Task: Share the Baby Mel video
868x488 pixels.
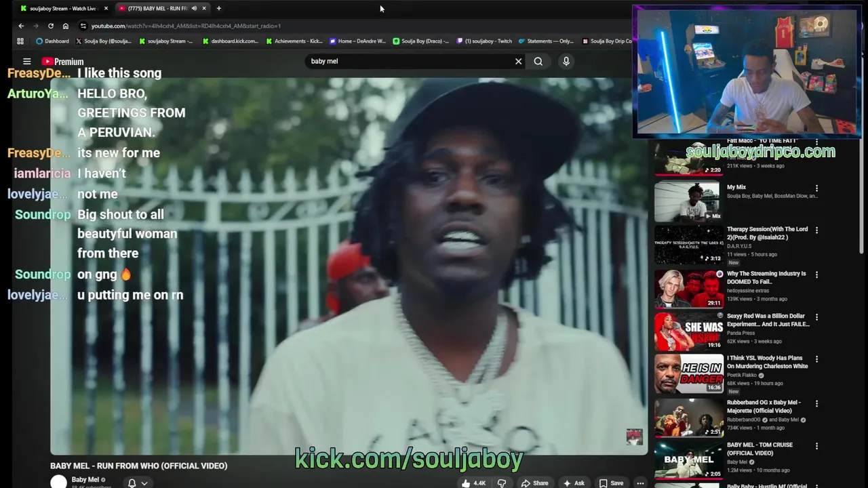Action: pos(534,483)
